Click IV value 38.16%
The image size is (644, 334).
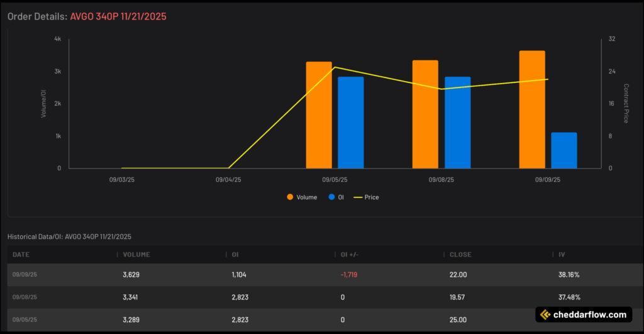click(569, 274)
